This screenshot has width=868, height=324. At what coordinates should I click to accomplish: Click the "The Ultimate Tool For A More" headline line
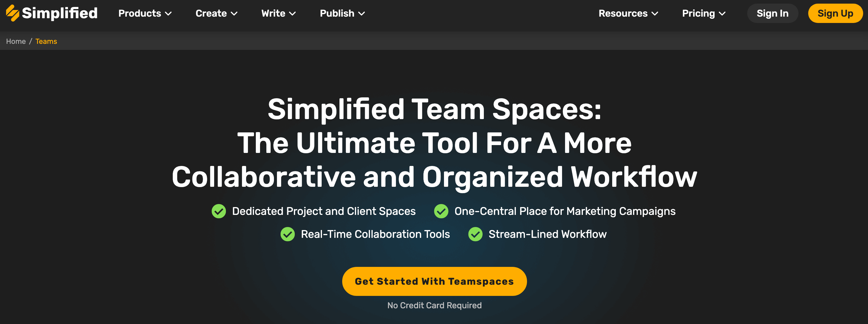pos(434,143)
